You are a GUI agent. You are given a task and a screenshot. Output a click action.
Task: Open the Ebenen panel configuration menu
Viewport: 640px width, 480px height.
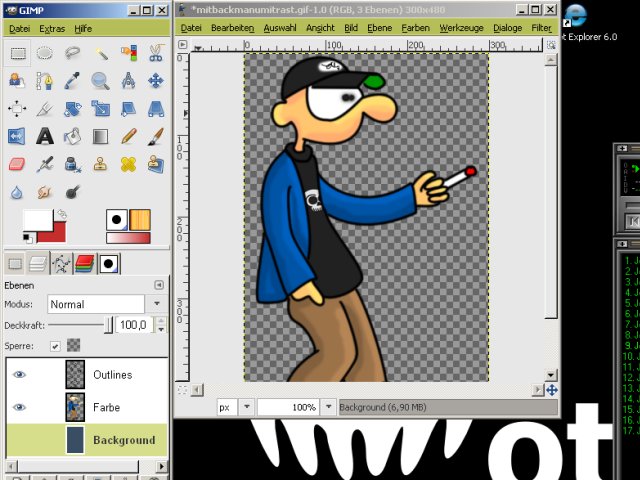click(159, 285)
